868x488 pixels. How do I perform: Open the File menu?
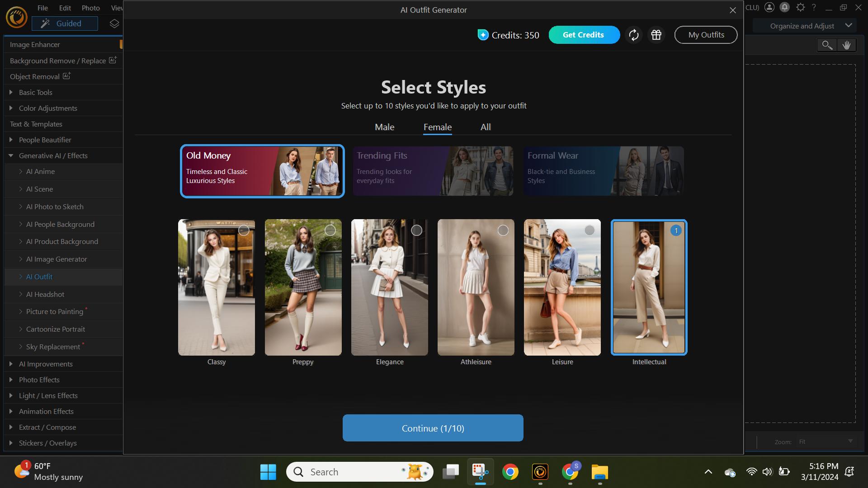pyautogui.click(x=42, y=8)
